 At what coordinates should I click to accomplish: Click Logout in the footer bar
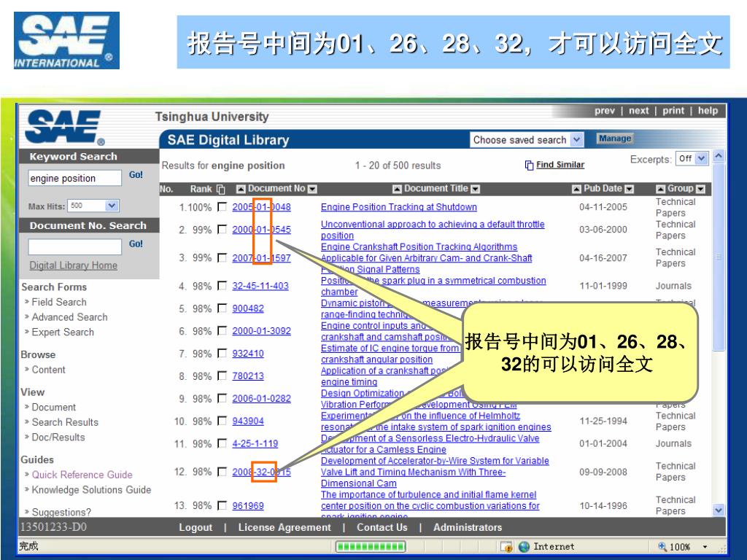pyautogui.click(x=196, y=527)
